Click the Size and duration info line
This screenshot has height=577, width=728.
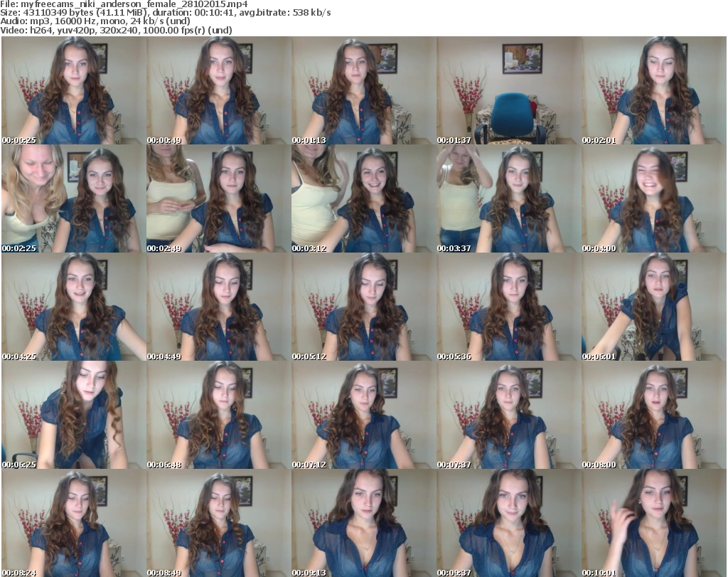(x=165, y=13)
